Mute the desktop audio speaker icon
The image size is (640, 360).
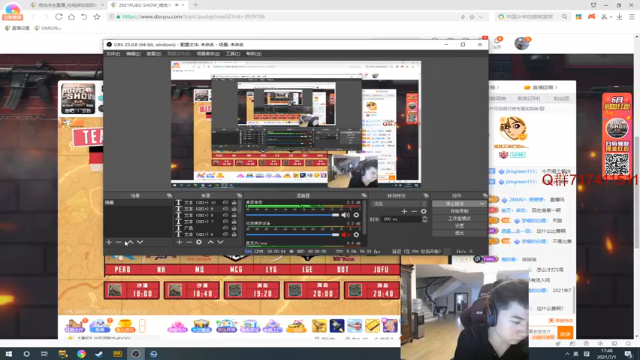click(x=345, y=215)
